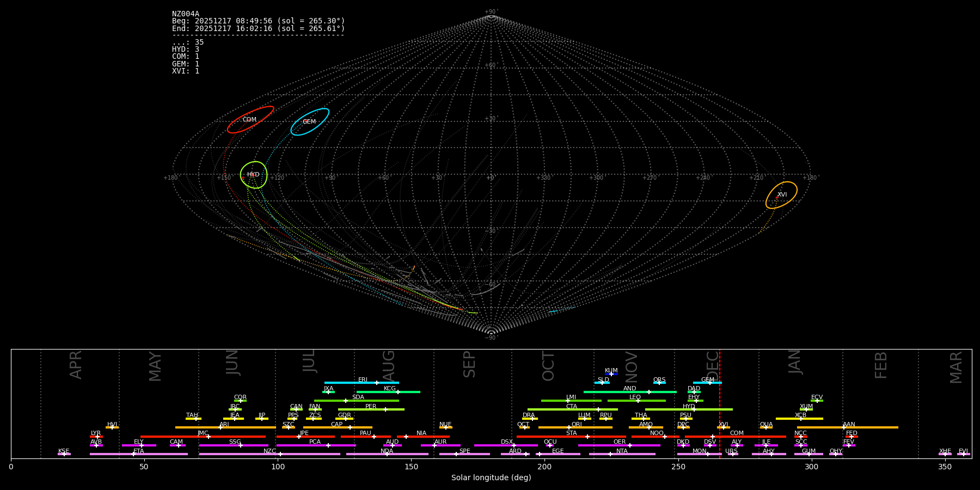Select the QUA shower marker in timeline
Screen dimensions: 980x490
pyautogui.click(x=766, y=427)
